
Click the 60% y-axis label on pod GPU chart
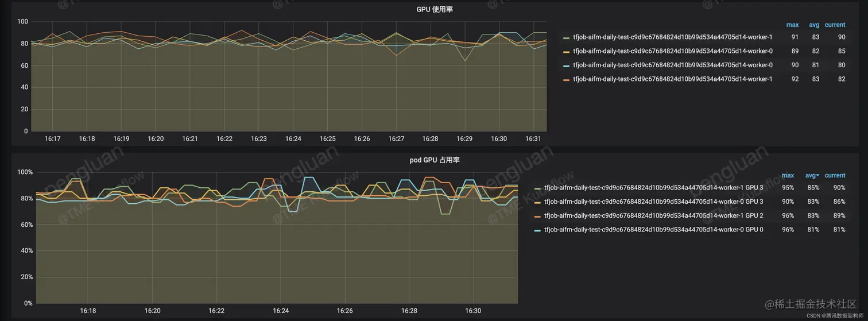27,225
